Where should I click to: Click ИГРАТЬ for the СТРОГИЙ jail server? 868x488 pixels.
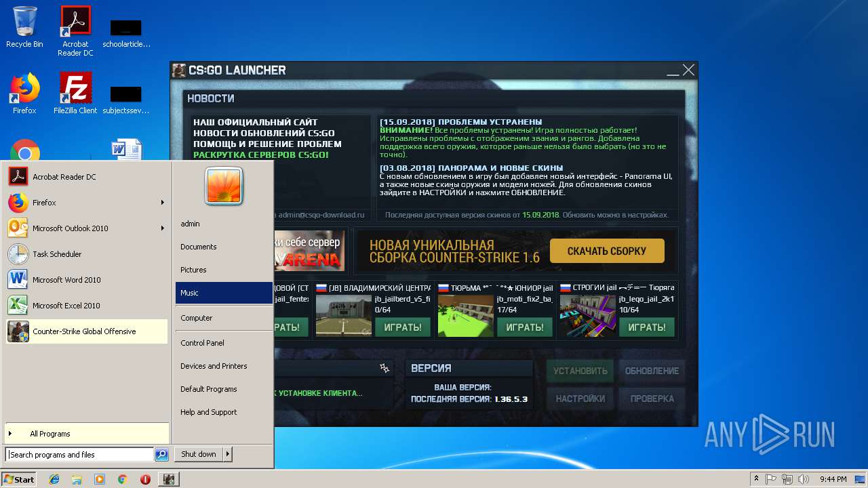pos(647,327)
